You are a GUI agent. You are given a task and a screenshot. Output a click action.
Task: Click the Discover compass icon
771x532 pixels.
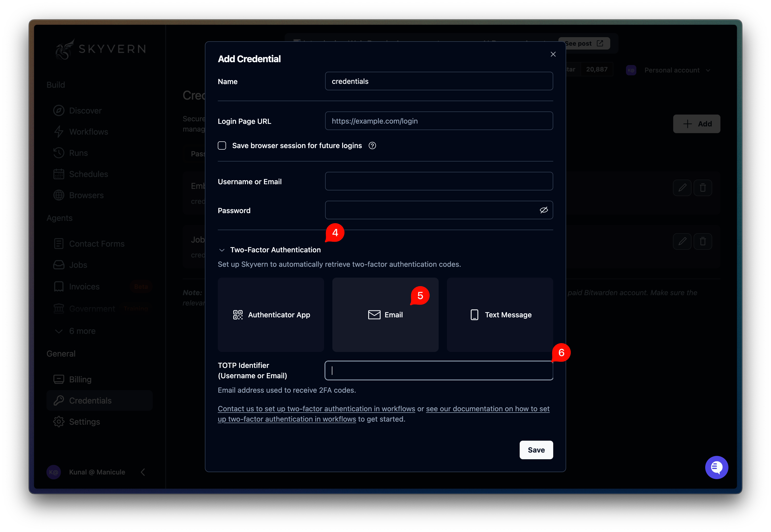(59, 110)
